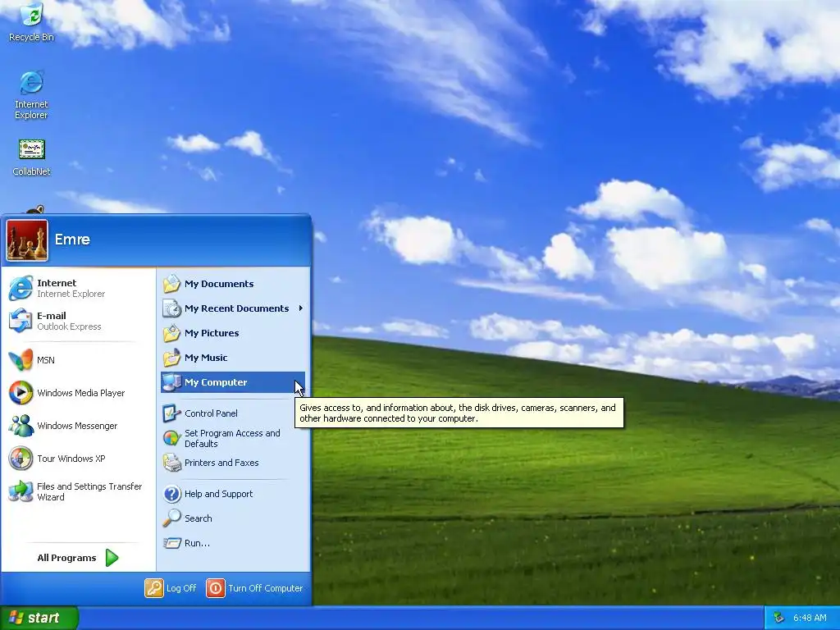Click the Windows Media Player label
The height and width of the screenshot is (630, 840).
(x=81, y=393)
